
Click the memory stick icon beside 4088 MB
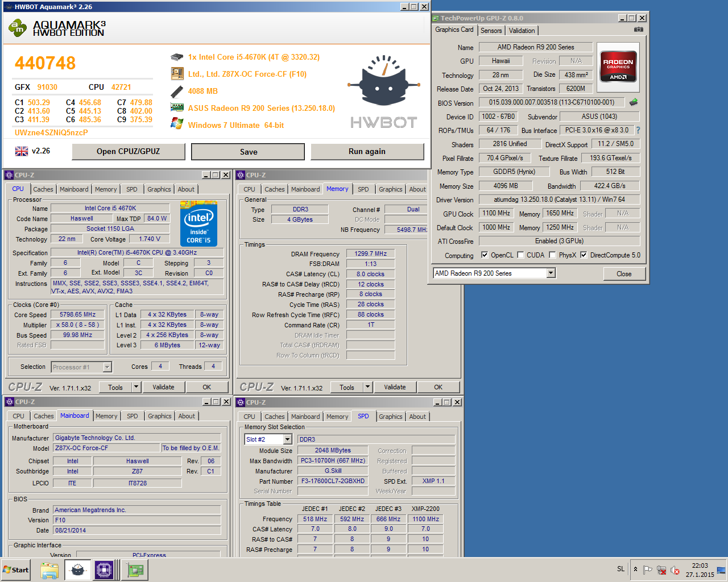point(177,91)
